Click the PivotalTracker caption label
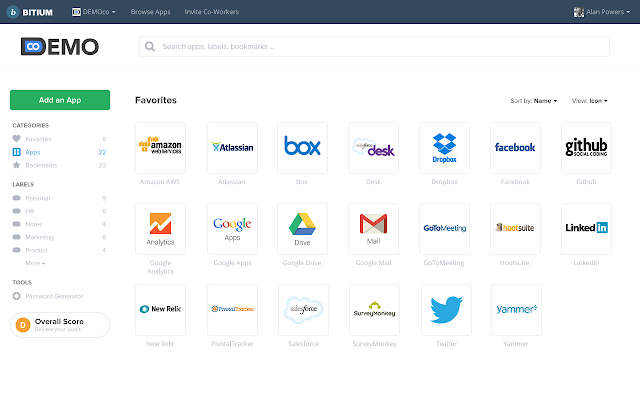 tap(232, 344)
